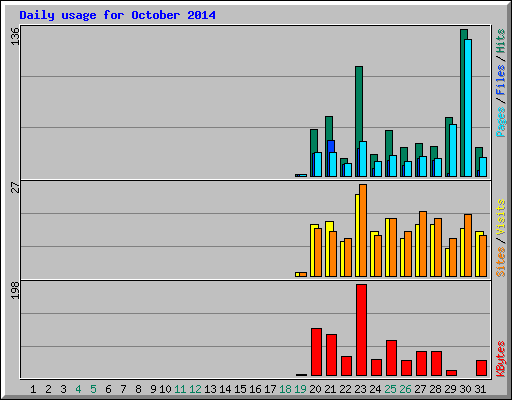Select the red KBytes bar for day 21

click(331, 355)
